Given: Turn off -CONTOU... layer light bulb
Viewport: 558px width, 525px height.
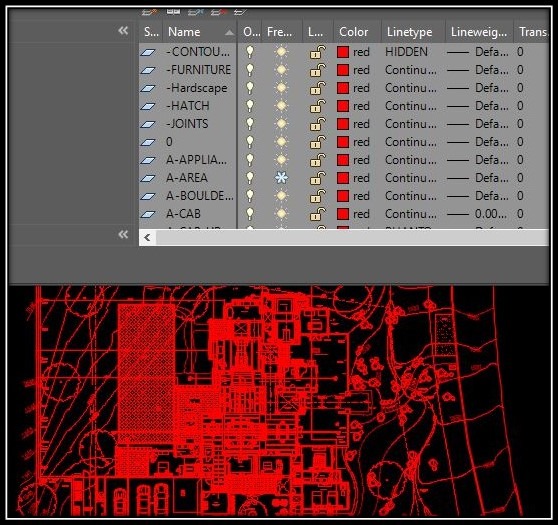Looking at the screenshot, I should tap(250, 52).
